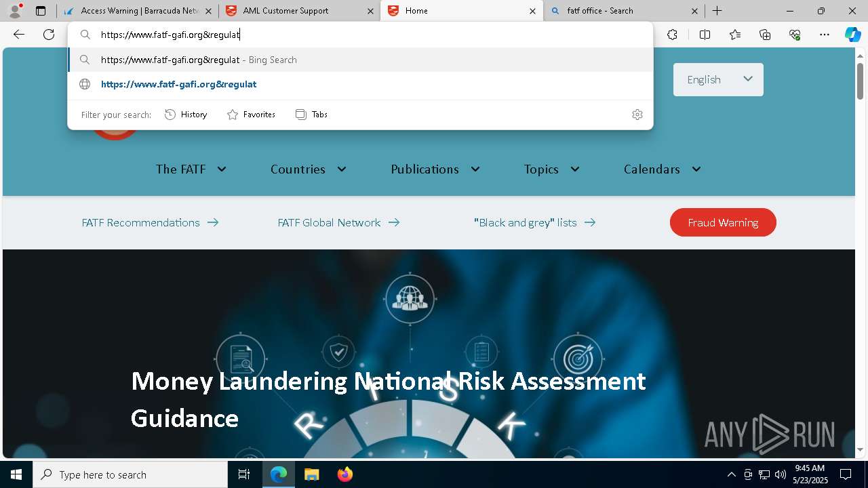868x488 pixels.
Task: Reload the page with refresh icon
Action: click(x=49, y=35)
